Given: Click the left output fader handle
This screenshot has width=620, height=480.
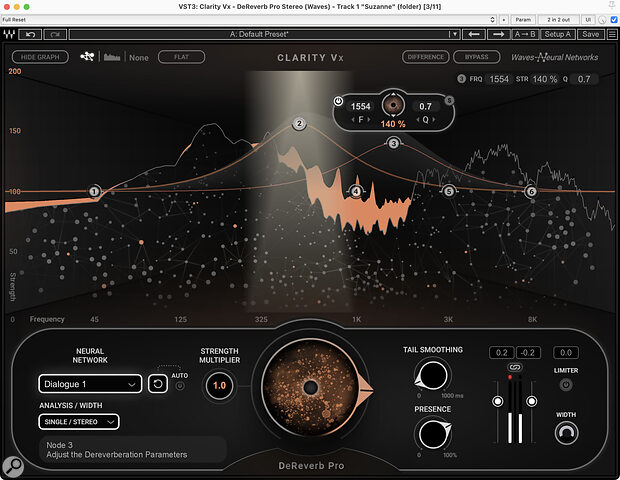Looking at the screenshot, I should [x=498, y=401].
